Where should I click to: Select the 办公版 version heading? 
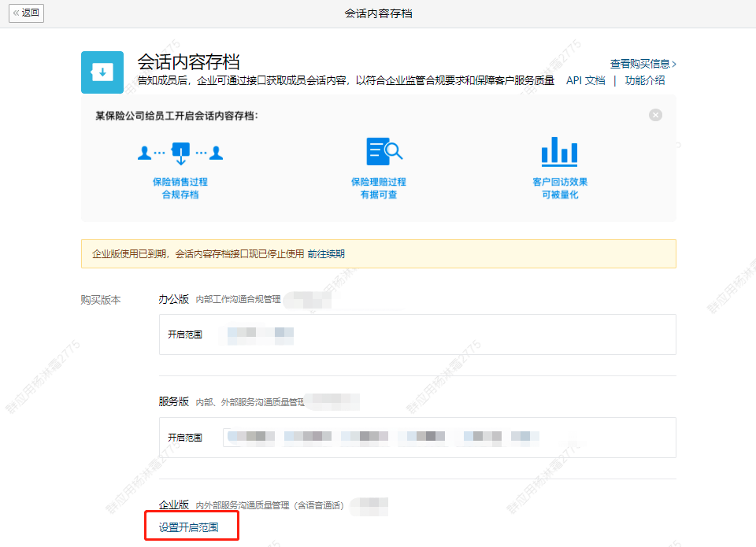tap(174, 299)
